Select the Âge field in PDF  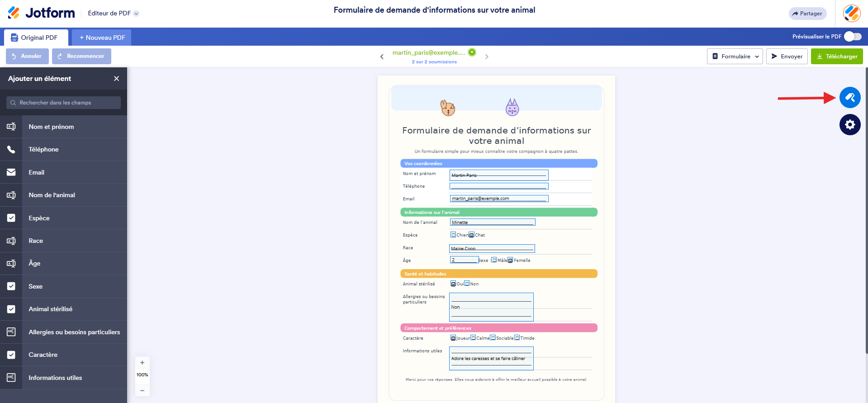(x=465, y=260)
